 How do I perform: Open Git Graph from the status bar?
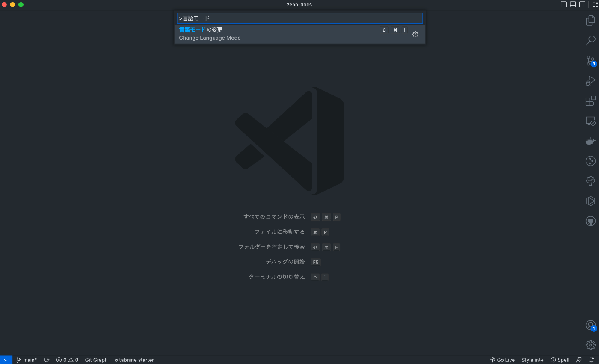click(x=96, y=360)
